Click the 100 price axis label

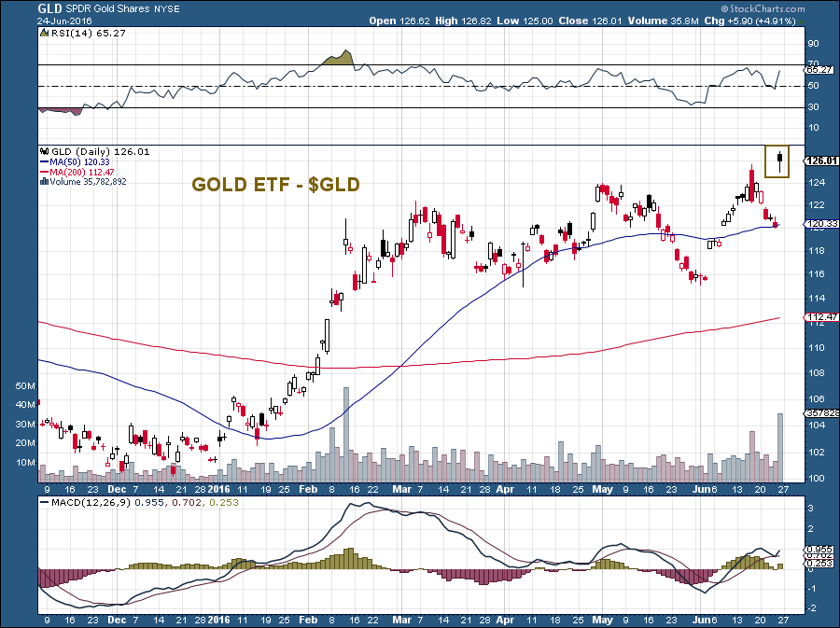coord(817,478)
